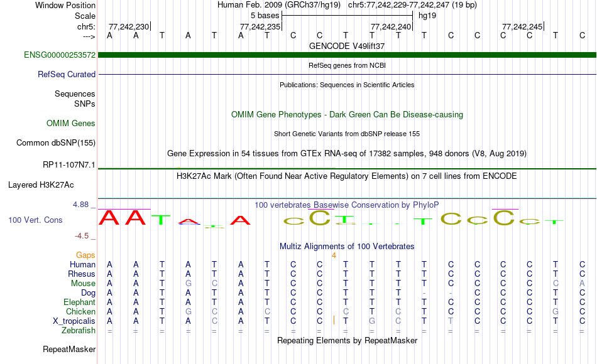This screenshot has width=597, height=364.
Task: Open Publications: Sequences in Scientific Articles title
Action: pos(347,85)
